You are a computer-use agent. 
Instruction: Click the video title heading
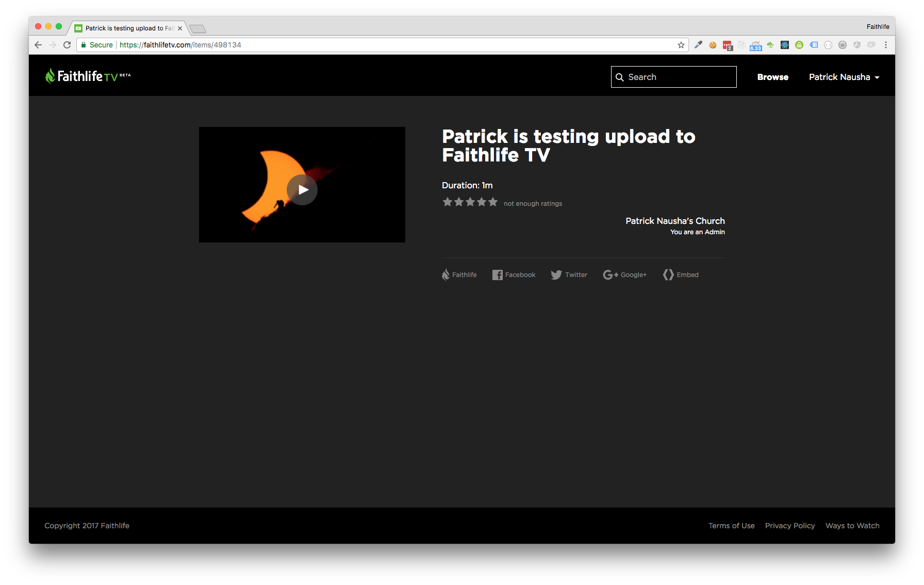point(568,145)
